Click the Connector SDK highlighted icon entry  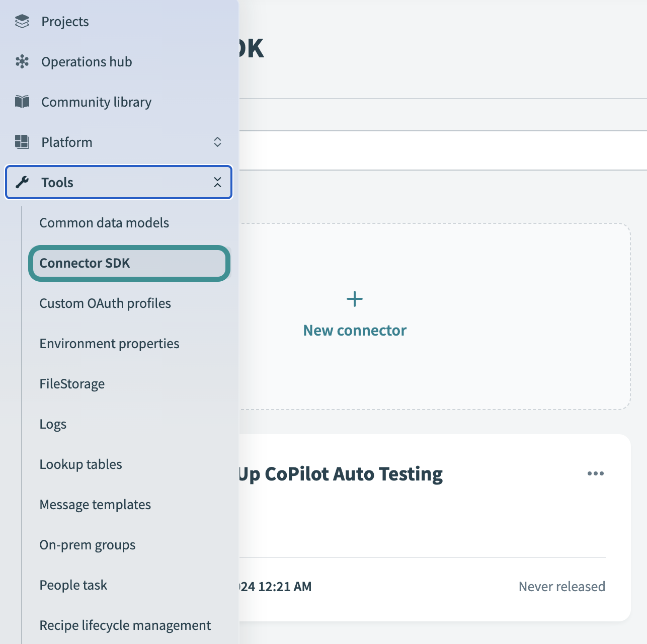(x=84, y=263)
